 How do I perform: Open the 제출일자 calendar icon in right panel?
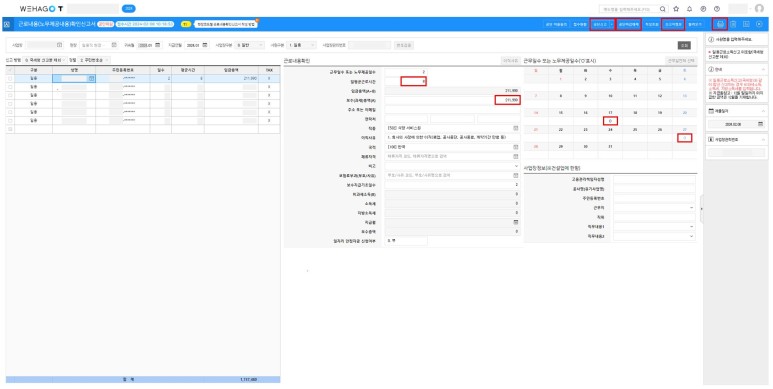pos(760,124)
